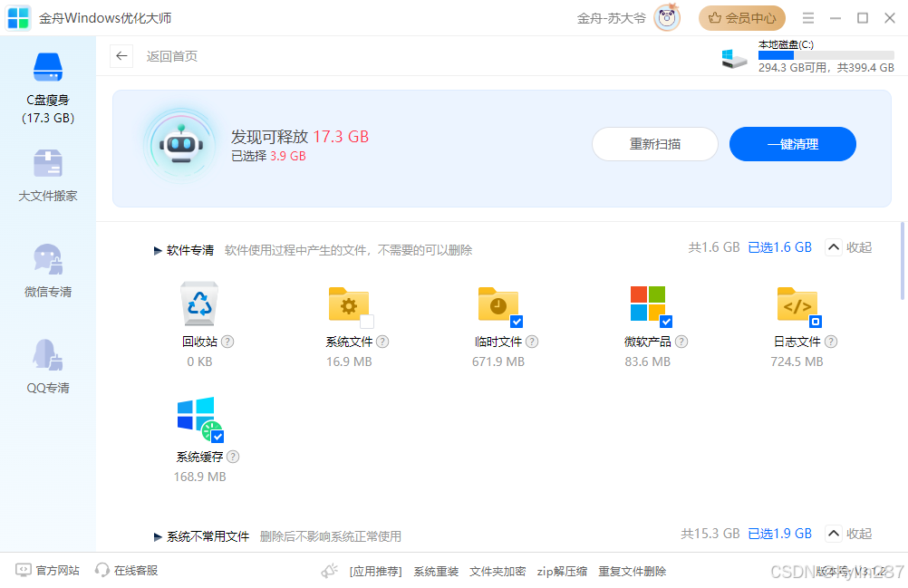Collapse the 系统不常用文件 section with 收起
The width and height of the screenshot is (908, 588).
pos(848,534)
